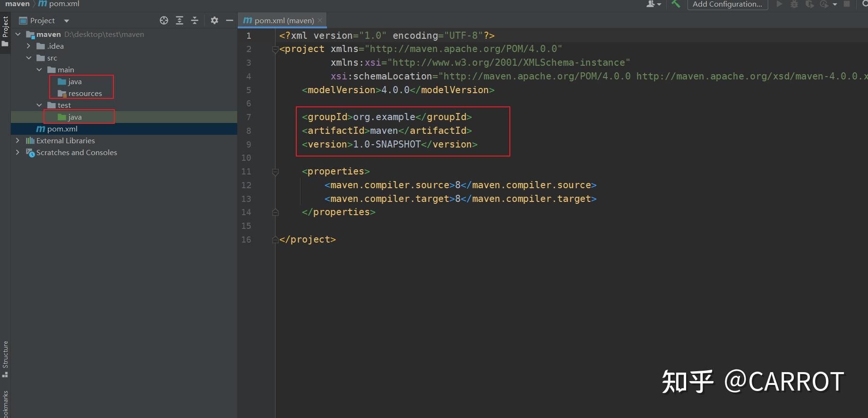This screenshot has width=868, height=418.
Task: Open the user account icon menu
Action: [653, 4]
